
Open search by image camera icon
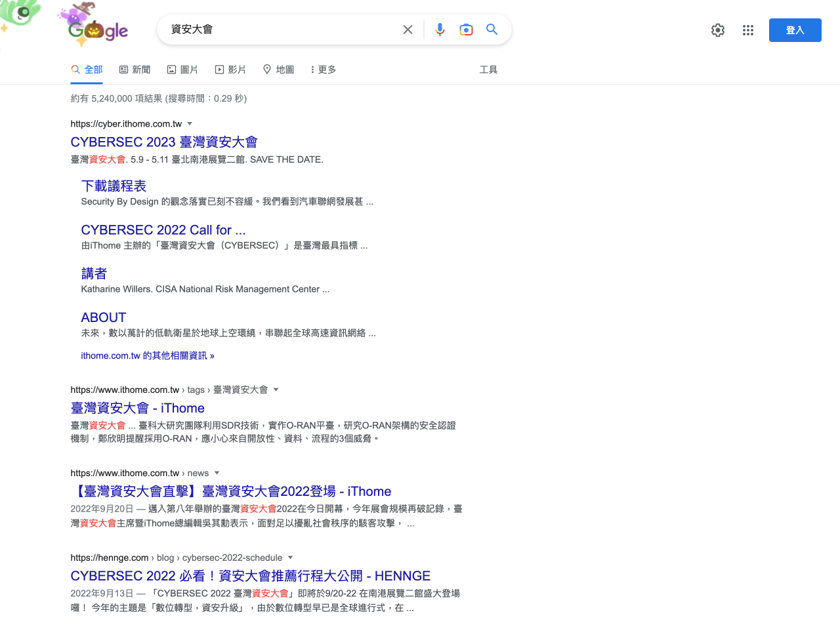pos(466,30)
